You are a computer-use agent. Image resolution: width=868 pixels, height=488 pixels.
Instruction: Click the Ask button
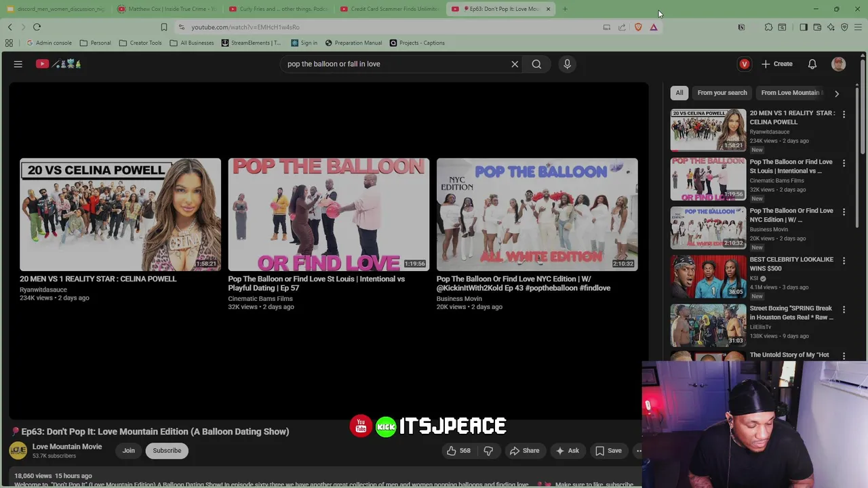(x=567, y=451)
